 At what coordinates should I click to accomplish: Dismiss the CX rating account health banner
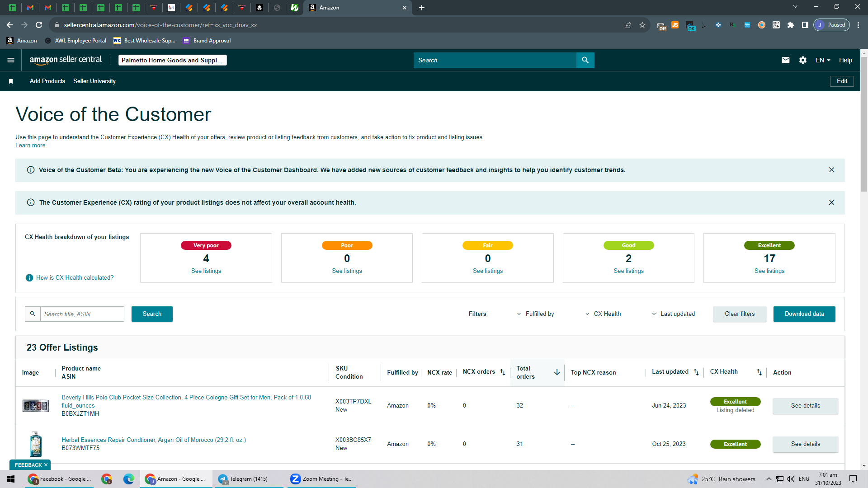point(831,202)
